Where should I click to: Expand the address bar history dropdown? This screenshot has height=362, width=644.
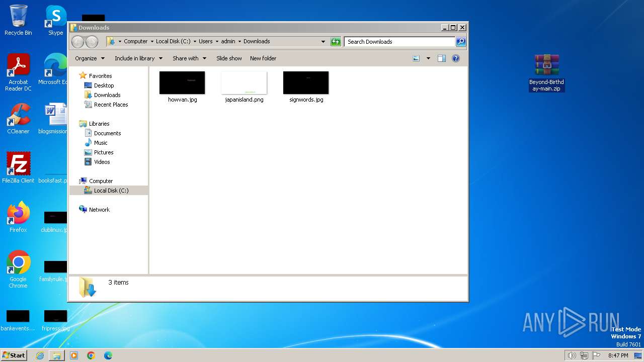coord(323,42)
